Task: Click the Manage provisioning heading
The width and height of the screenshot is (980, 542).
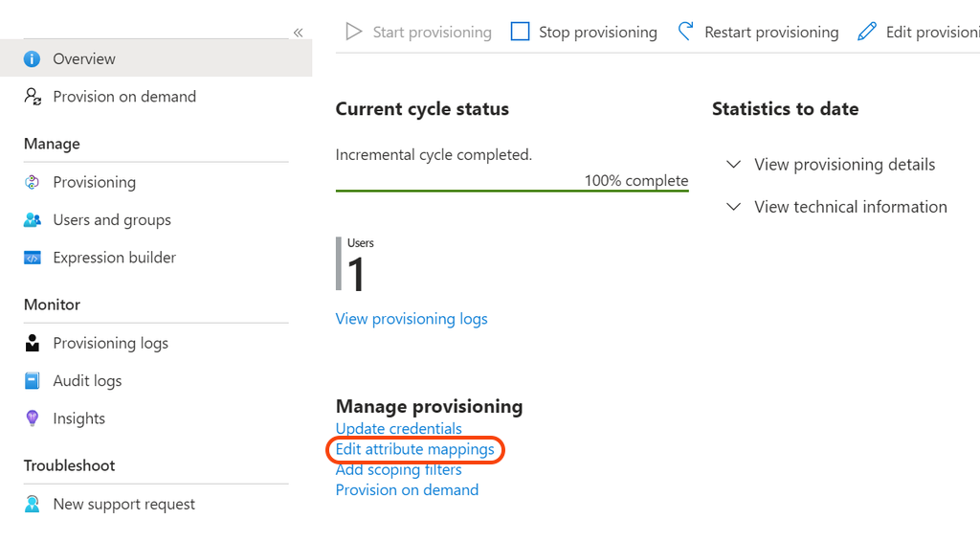Action: 430,406
